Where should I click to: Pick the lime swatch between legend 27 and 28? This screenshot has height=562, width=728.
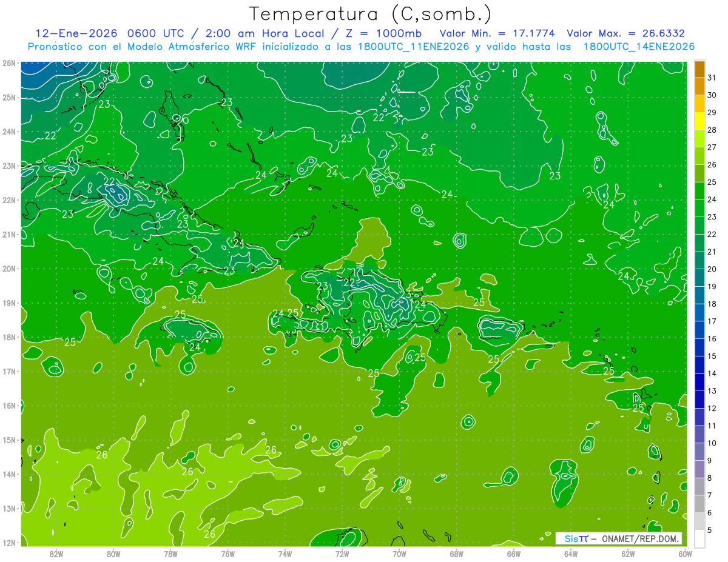coord(699,138)
